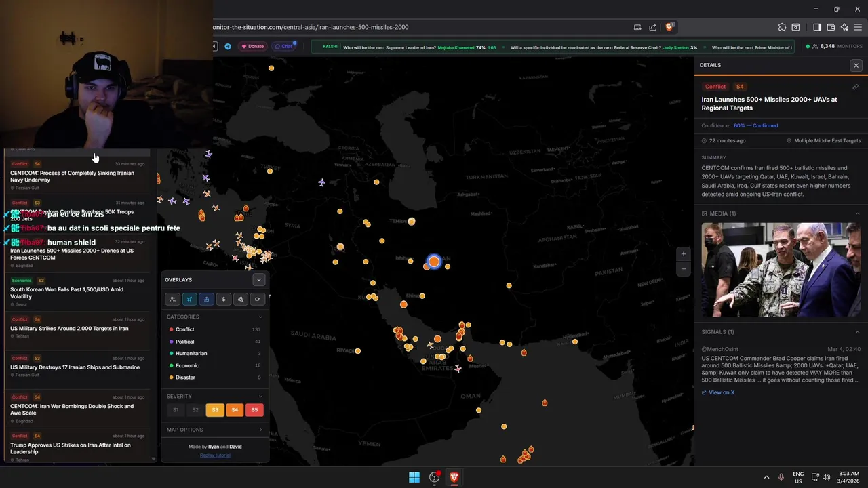
Task: Open the Windows Start menu
Action: click(x=414, y=477)
